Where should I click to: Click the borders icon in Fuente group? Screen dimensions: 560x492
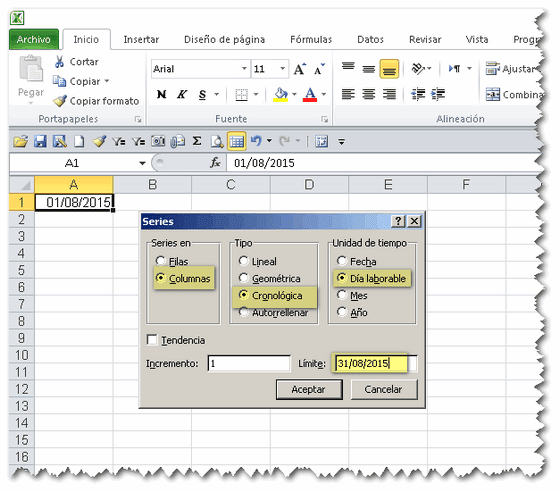241,95
